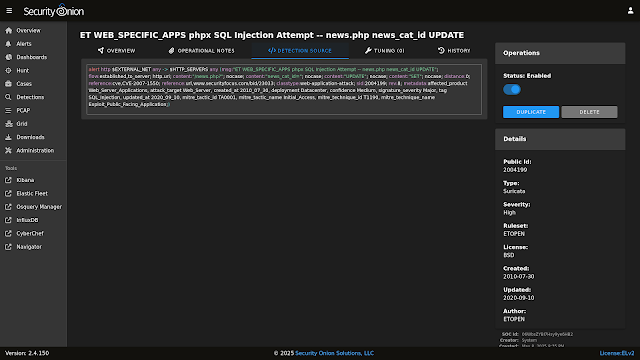Click the Public Id value 2004199
This screenshot has height=360, width=640.
coord(515,170)
